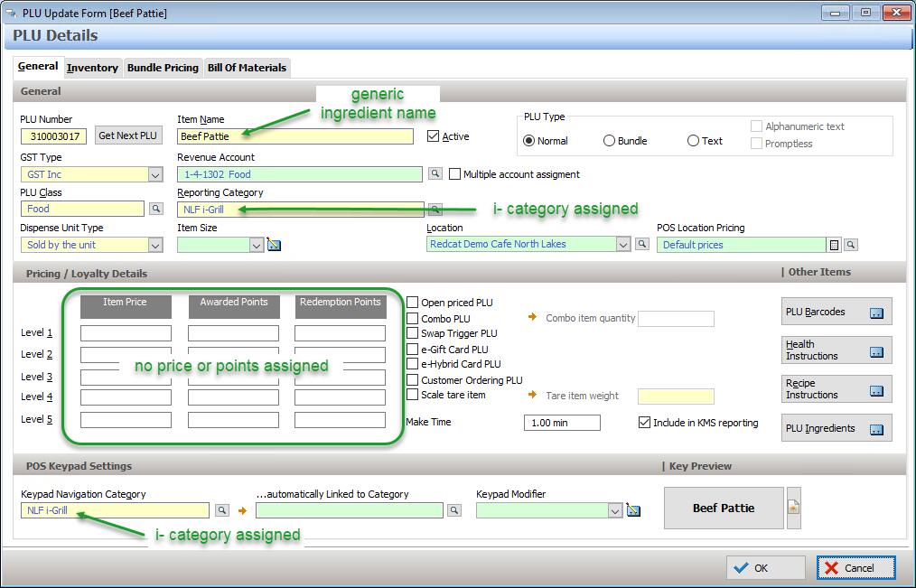Uncheck the Active checkbox
The image size is (916, 588).
point(434,136)
